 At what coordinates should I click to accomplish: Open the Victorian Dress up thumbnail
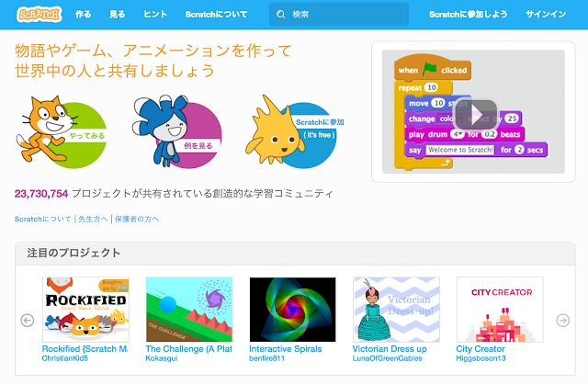(x=396, y=310)
